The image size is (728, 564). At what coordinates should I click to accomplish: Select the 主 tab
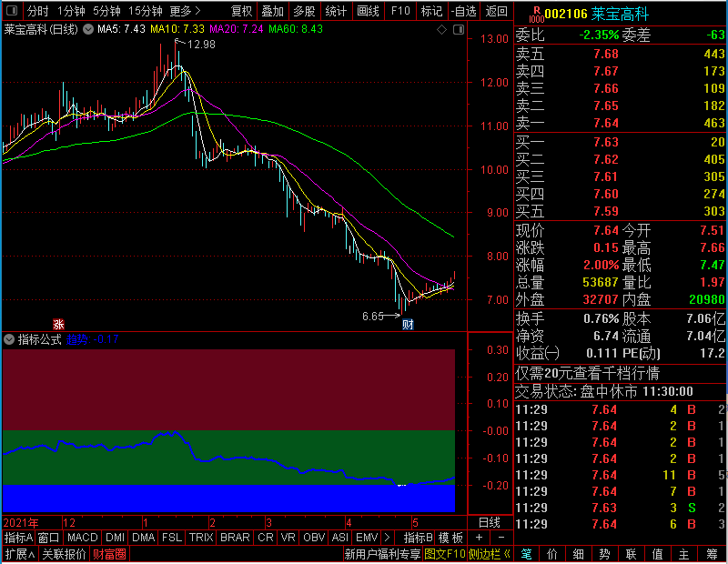pos(684,554)
